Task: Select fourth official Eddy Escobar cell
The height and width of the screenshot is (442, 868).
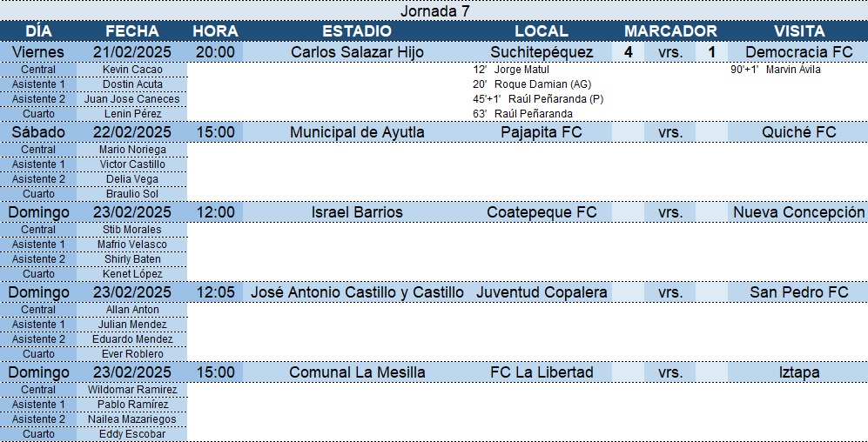Action: 132,434
